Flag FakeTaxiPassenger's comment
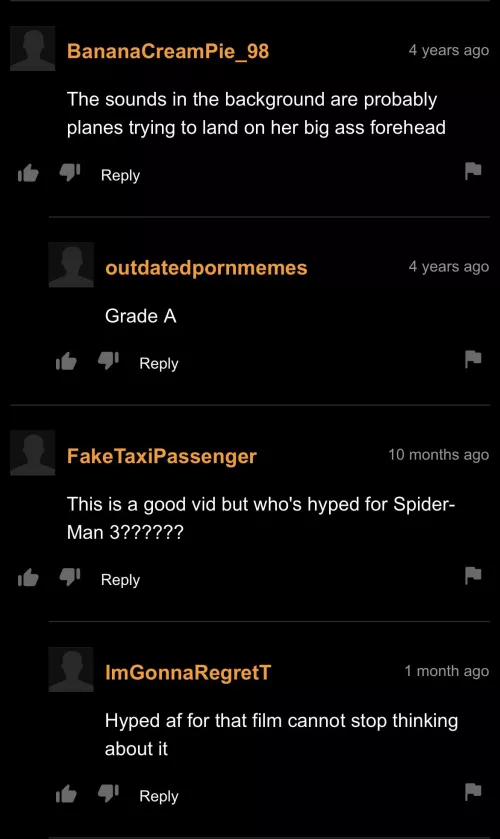 pos(473,575)
